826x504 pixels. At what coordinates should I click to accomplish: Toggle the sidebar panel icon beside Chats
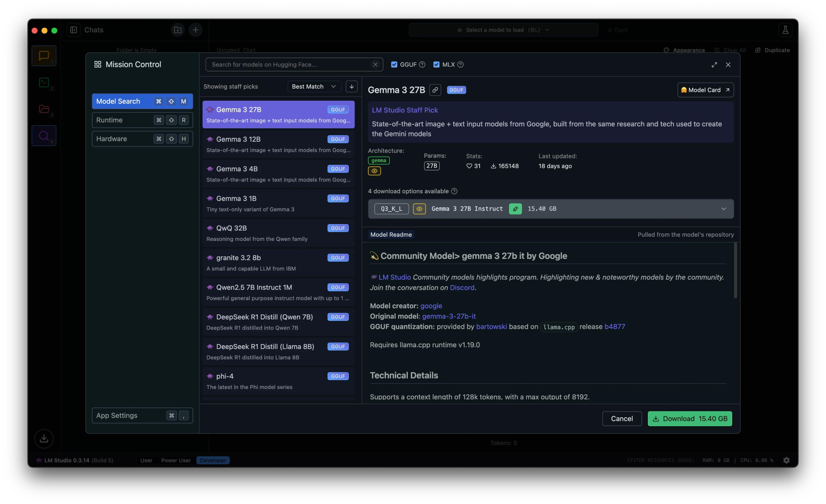(x=74, y=30)
